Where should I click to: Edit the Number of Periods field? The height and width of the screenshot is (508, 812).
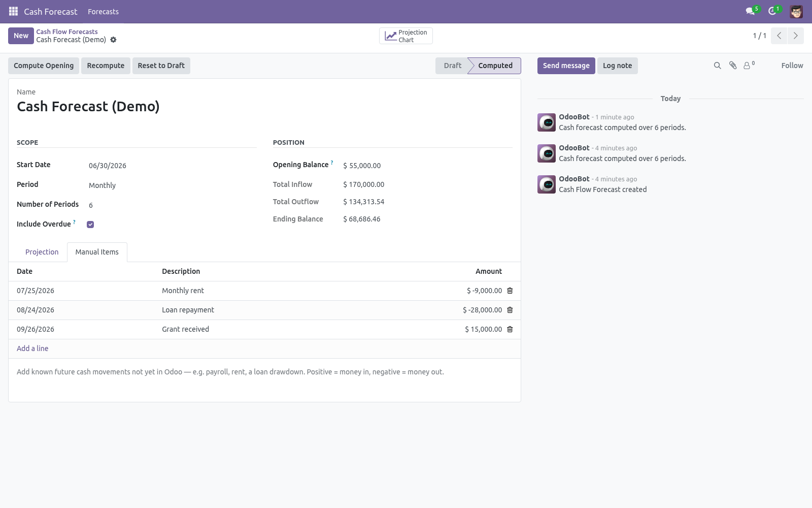click(171, 205)
